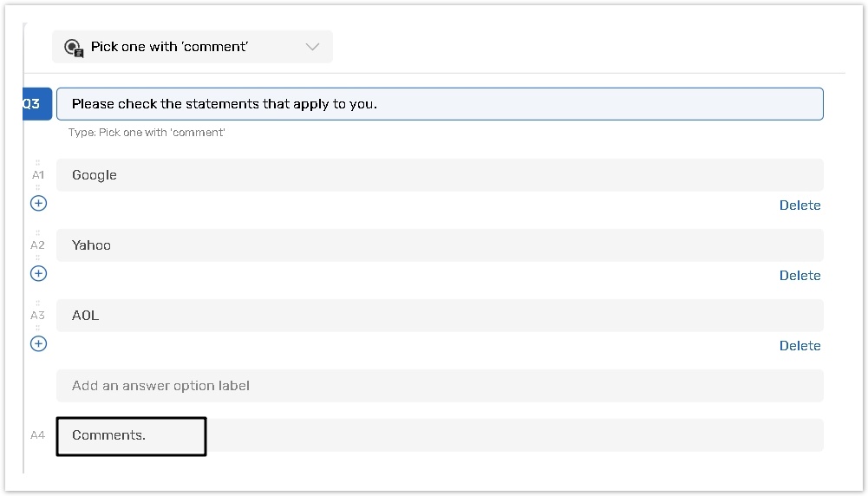Click the Google answer option field
The width and height of the screenshot is (868, 496).
point(439,175)
